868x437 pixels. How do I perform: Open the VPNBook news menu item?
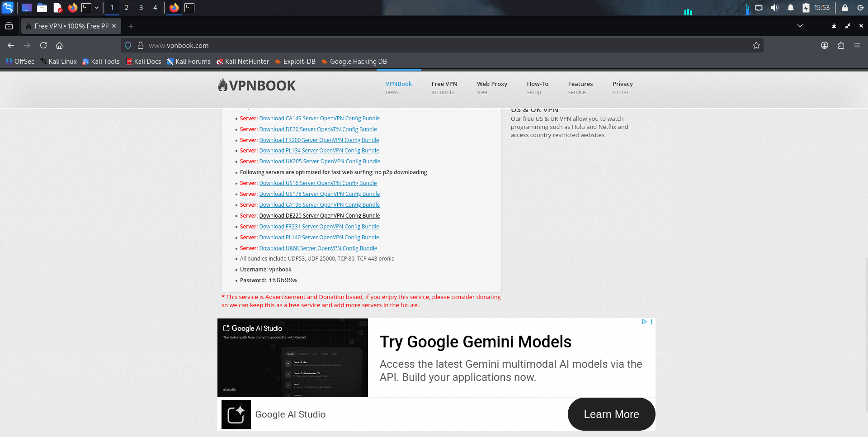click(x=399, y=88)
